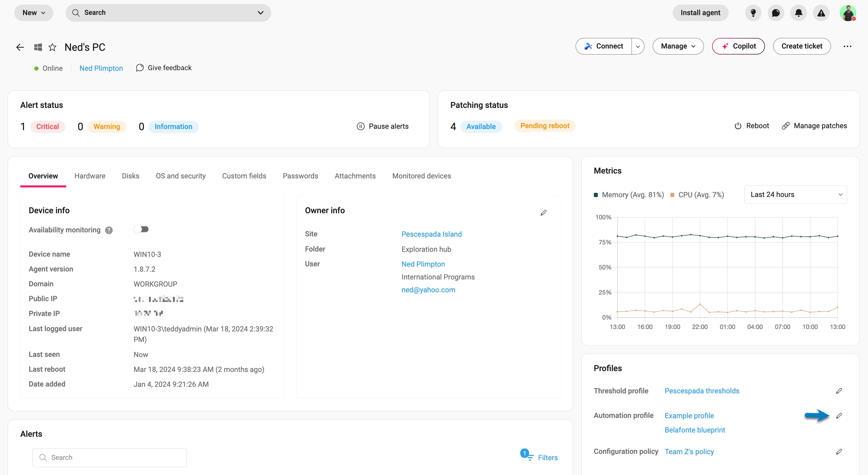Image resolution: width=868 pixels, height=475 pixels.
Task: Click Pause alerts
Action: coord(382,126)
